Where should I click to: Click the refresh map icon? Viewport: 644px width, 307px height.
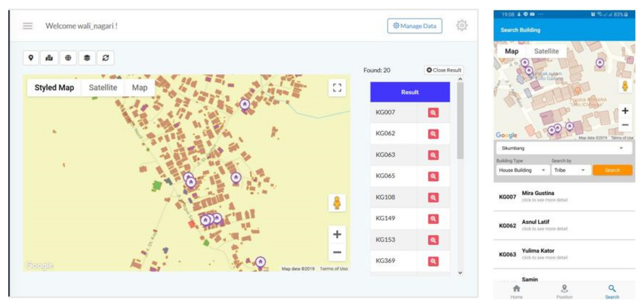coord(106,58)
